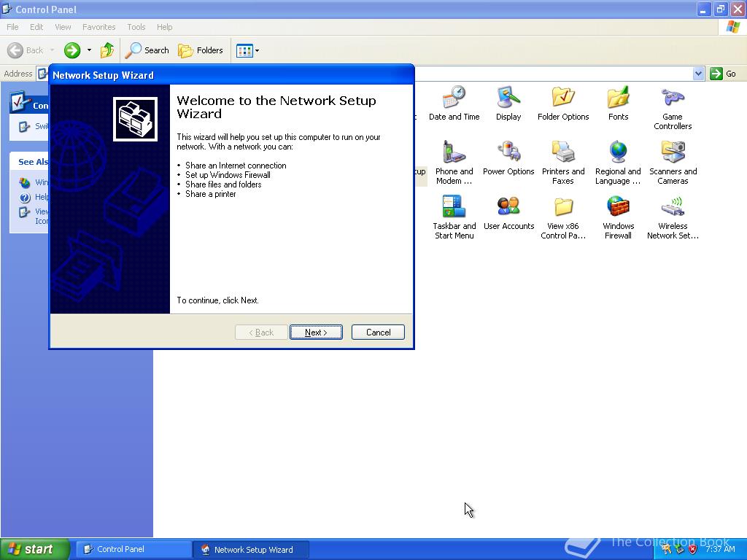Open Date and Time settings
The height and width of the screenshot is (560, 747).
tap(454, 102)
